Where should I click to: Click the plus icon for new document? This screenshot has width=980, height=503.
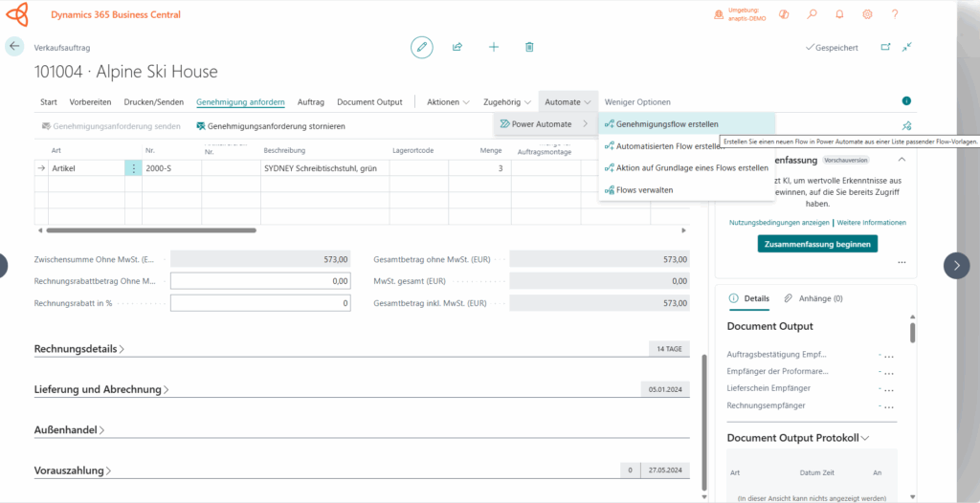494,47
